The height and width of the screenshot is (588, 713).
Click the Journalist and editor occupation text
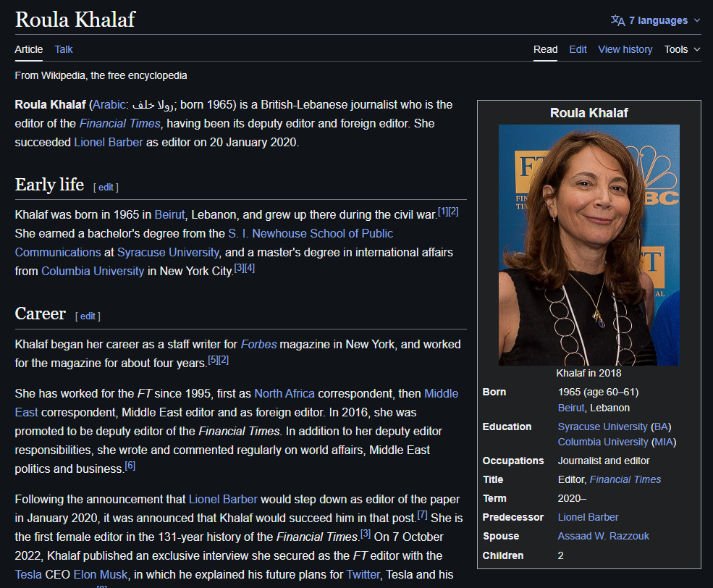604,461
